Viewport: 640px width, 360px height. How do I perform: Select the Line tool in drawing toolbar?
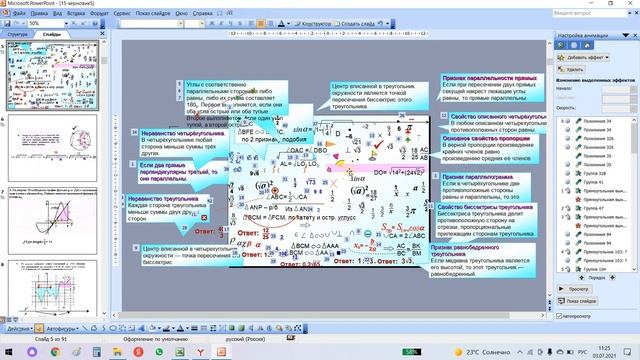pos(85,328)
